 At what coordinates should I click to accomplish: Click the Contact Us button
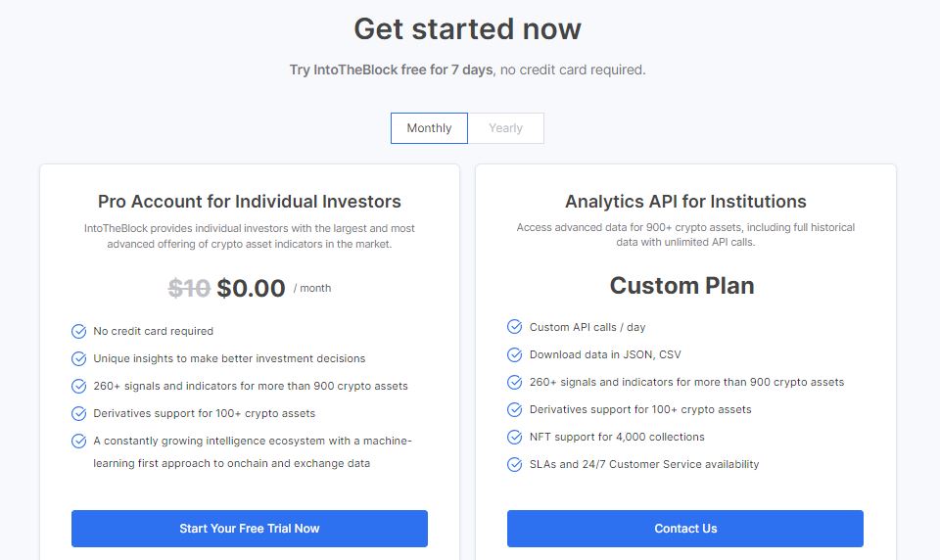(x=685, y=529)
